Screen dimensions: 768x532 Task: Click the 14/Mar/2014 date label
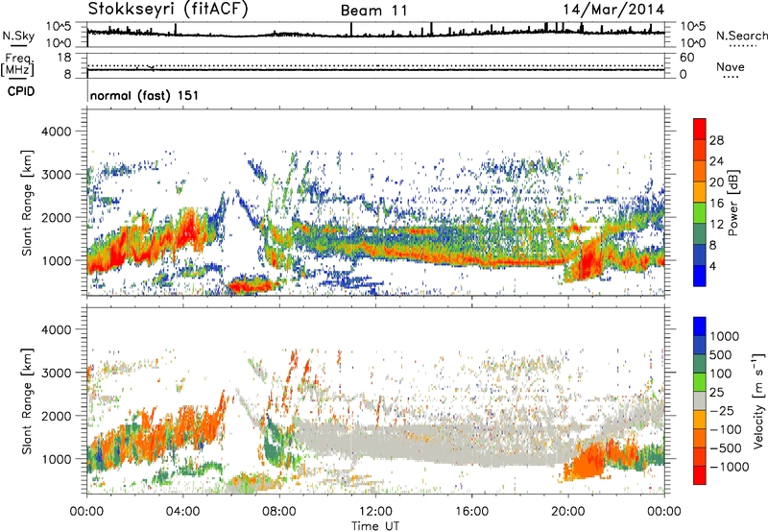pyautogui.click(x=613, y=10)
